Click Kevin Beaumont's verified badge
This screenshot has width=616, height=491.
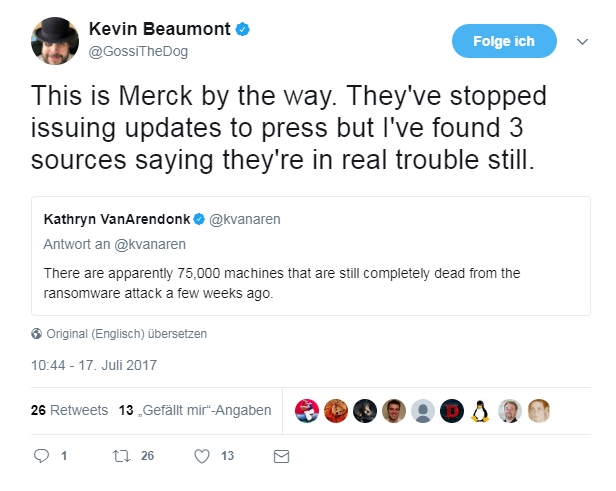click(x=243, y=28)
